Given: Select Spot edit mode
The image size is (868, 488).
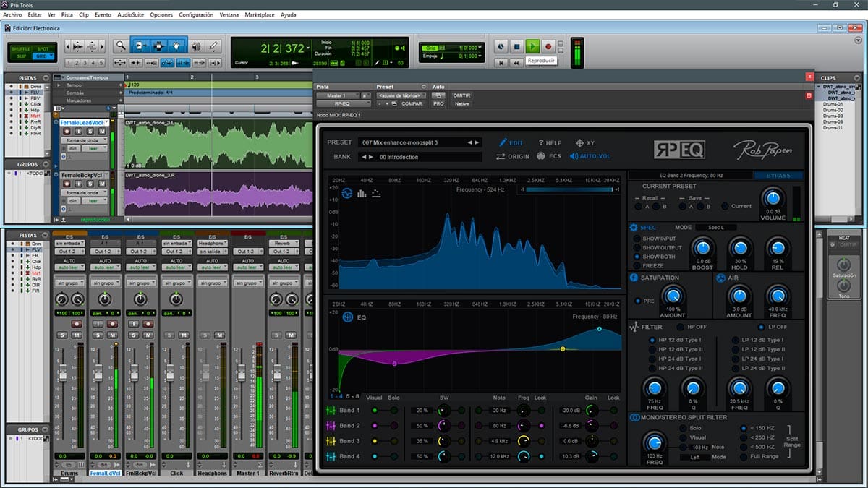Looking at the screenshot, I should [43, 48].
